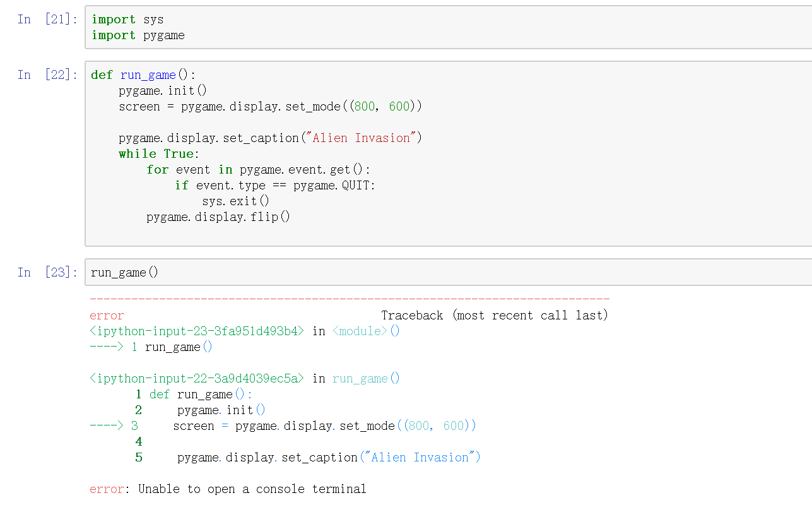Click the "Traceback (most recent call last)" text
This screenshot has height=517, width=812.
point(494,316)
